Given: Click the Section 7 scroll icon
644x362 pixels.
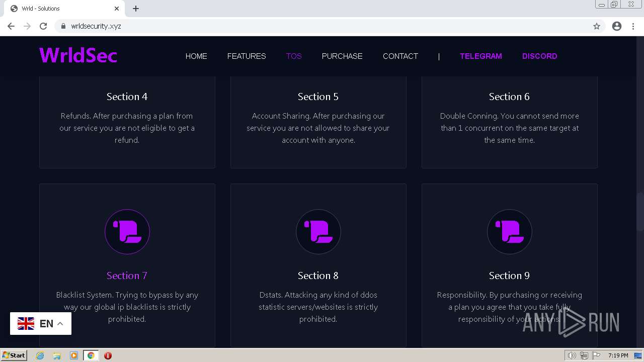Looking at the screenshot, I should [x=127, y=232].
